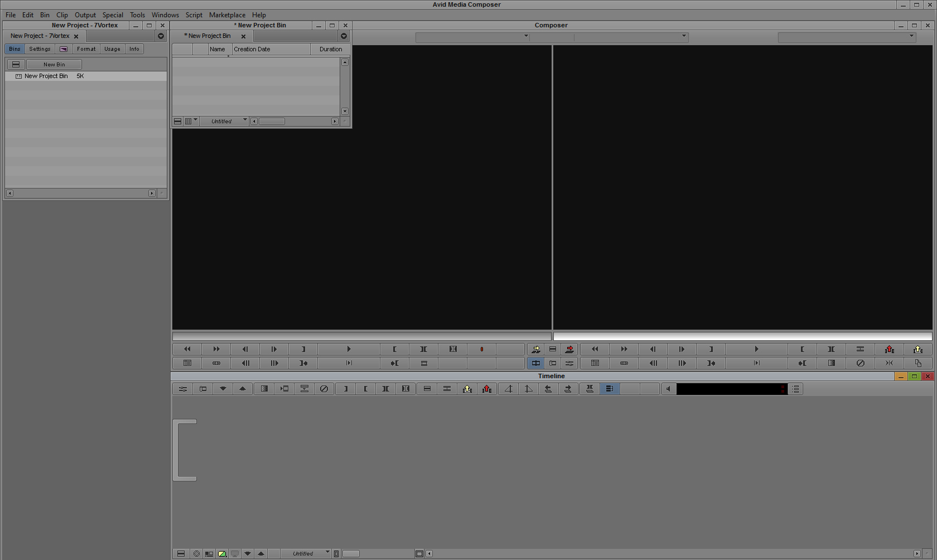Toggle Source/Record mode button

536,363
